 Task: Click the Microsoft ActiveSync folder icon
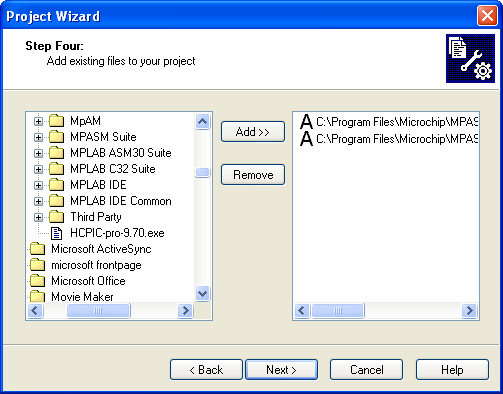pyautogui.click(x=37, y=249)
